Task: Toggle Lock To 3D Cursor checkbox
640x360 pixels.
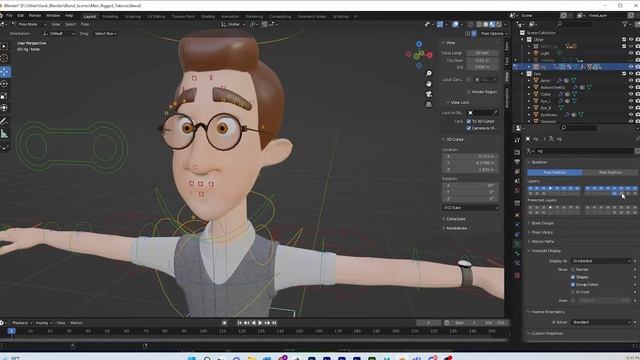Action: (x=469, y=121)
